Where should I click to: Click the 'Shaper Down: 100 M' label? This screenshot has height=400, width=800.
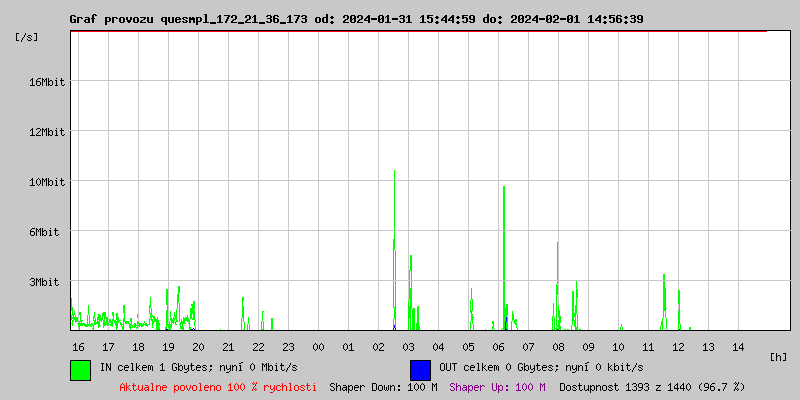[383, 387]
